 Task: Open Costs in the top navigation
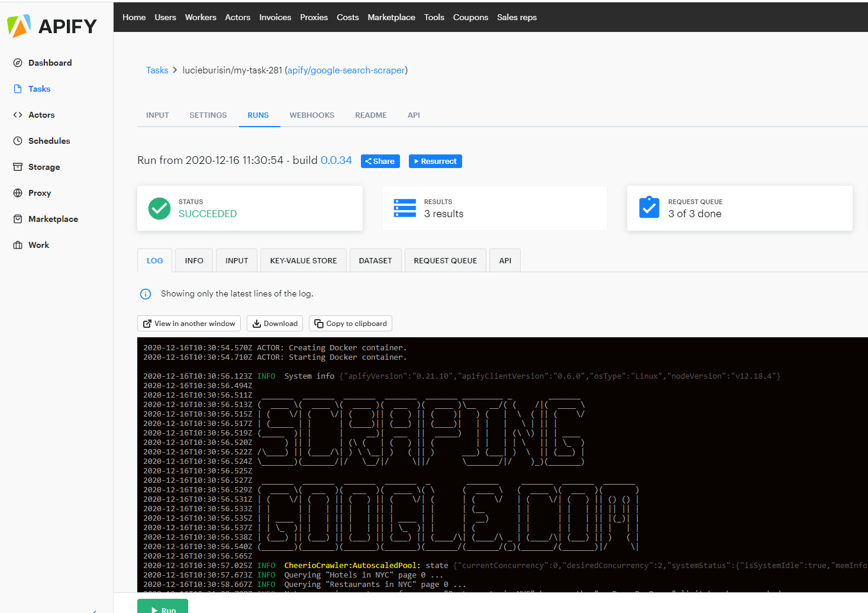pyautogui.click(x=348, y=17)
